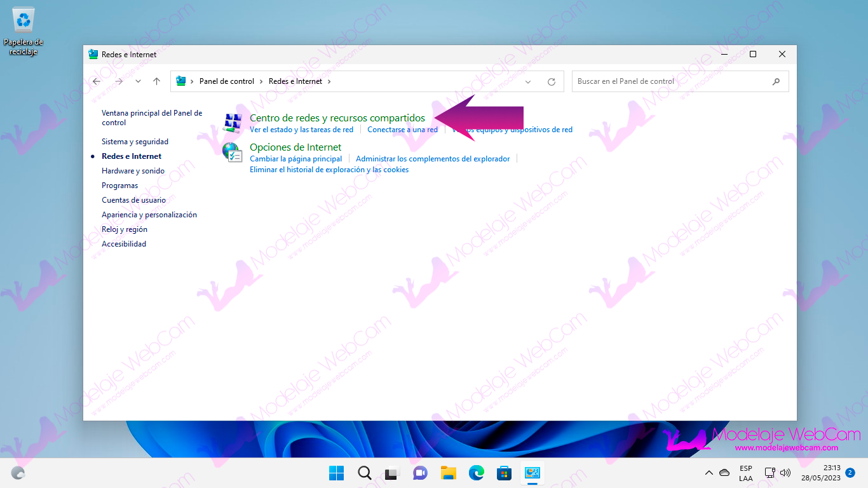Open recent locations chevron dropdown
868x488 pixels.
point(138,81)
